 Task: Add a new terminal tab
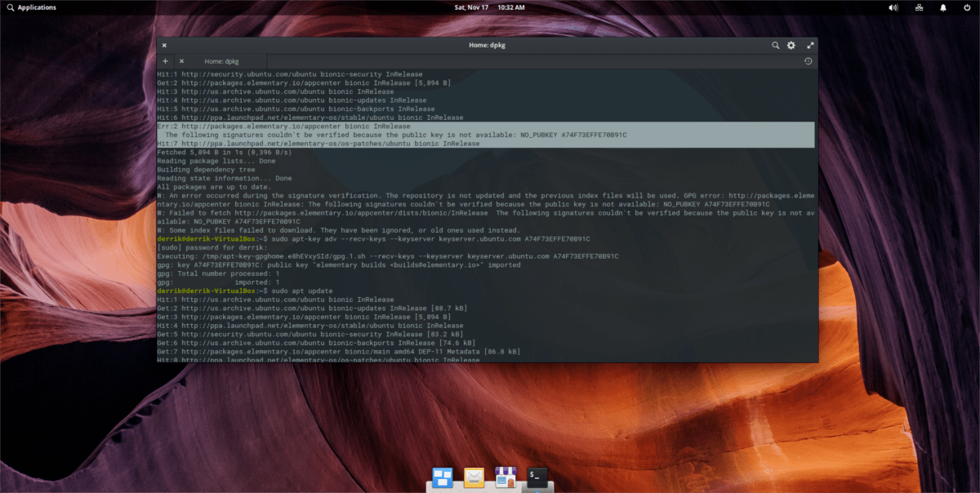point(165,61)
